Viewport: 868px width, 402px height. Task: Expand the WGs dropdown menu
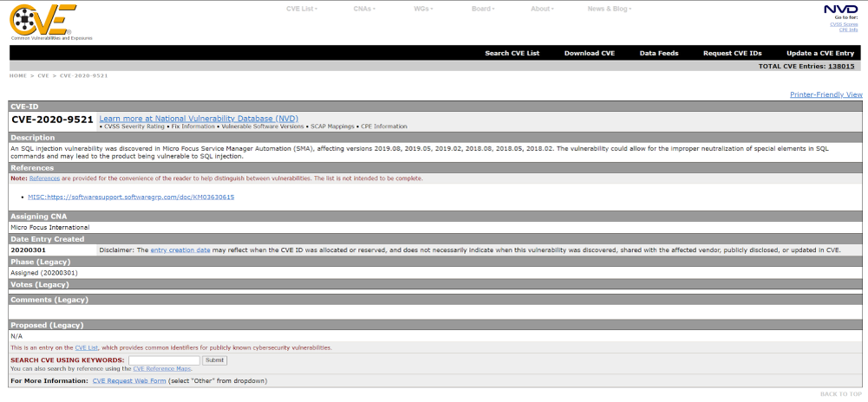click(x=423, y=9)
